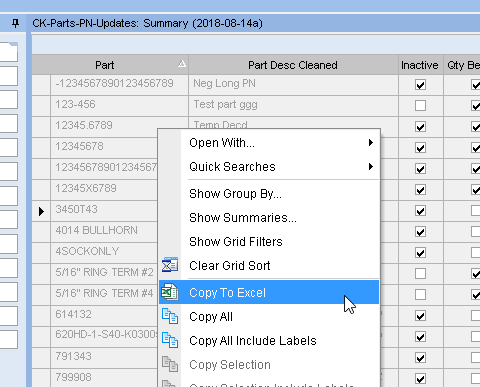Viewport: 480px width, 387px height.
Task: Select part cell 4014 BULLHORN
Action: tap(104, 232)
